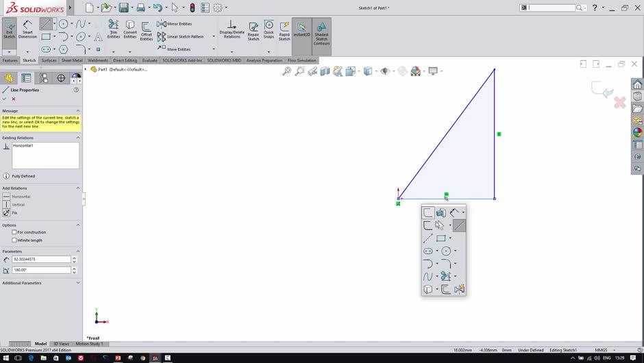644x363 pixels.
Task: Click the MMGS units in status bar
Action: [x=601, y=350]
